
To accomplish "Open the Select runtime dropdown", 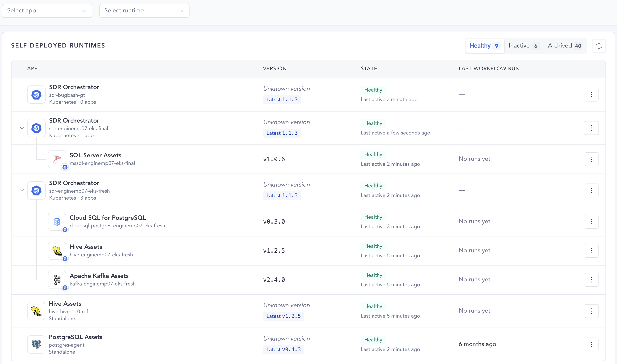I will [144, 11].
